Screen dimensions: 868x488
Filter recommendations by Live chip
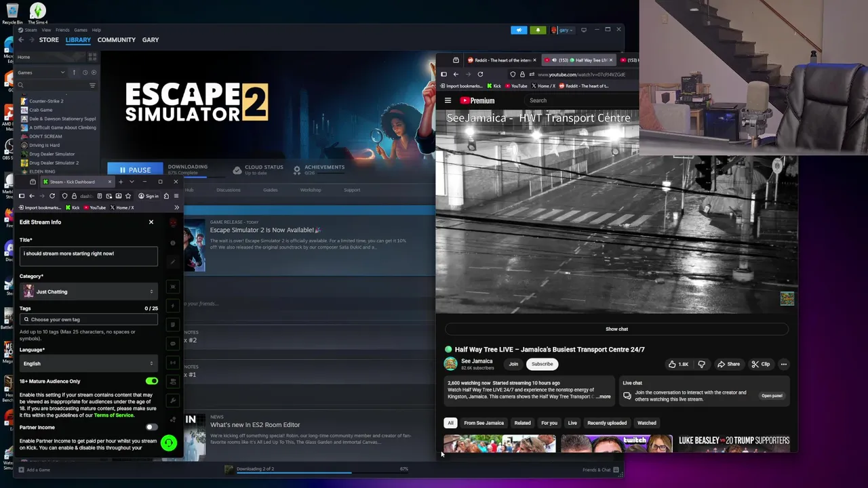pos(572,423)
